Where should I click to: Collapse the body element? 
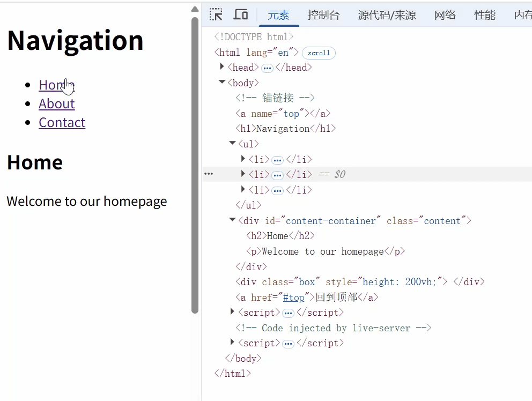point(222,82)
